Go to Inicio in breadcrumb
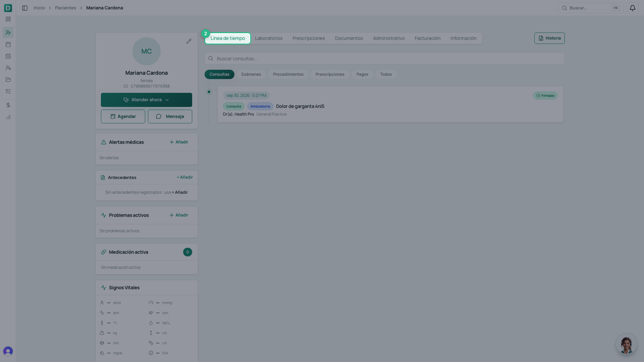Image resolution: width=644 pixels, height=362 pixels. 39,8
